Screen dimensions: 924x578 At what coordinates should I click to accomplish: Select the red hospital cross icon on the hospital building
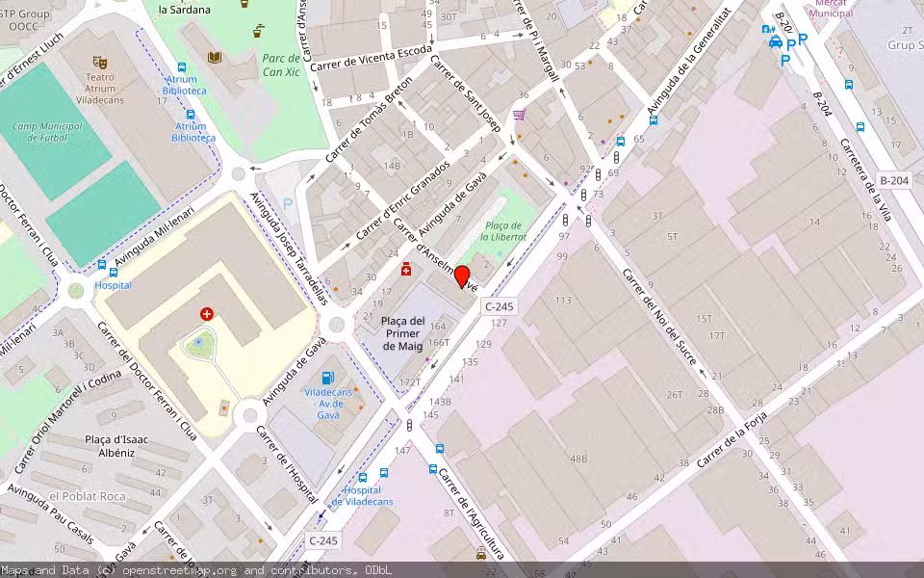[207, 314]
